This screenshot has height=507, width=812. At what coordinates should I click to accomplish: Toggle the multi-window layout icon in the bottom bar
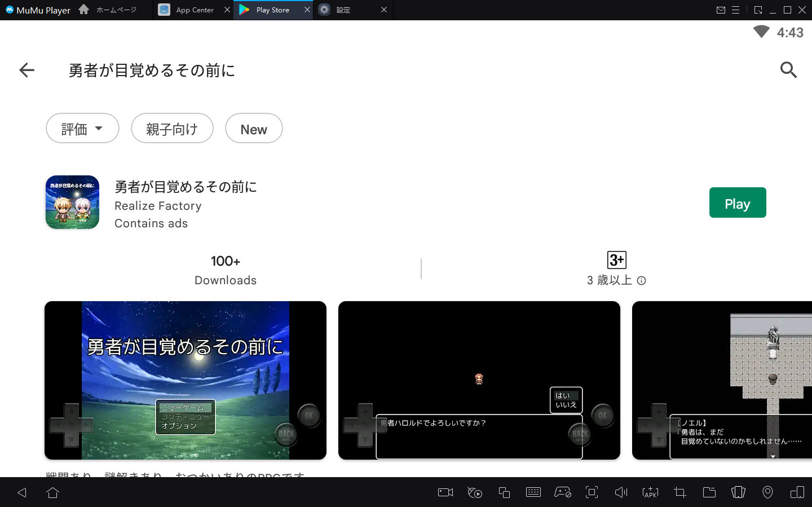pyautogui.click(x=797, y=492)
